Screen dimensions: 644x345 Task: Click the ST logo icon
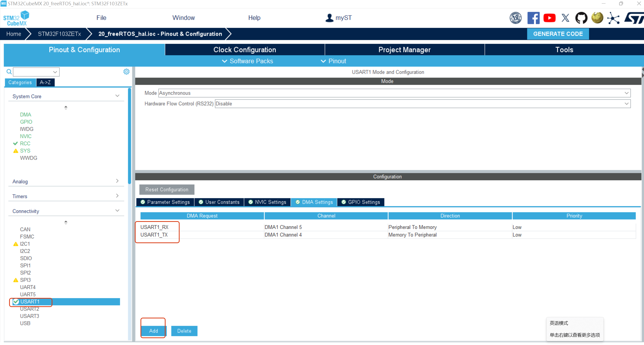point(634,18)
